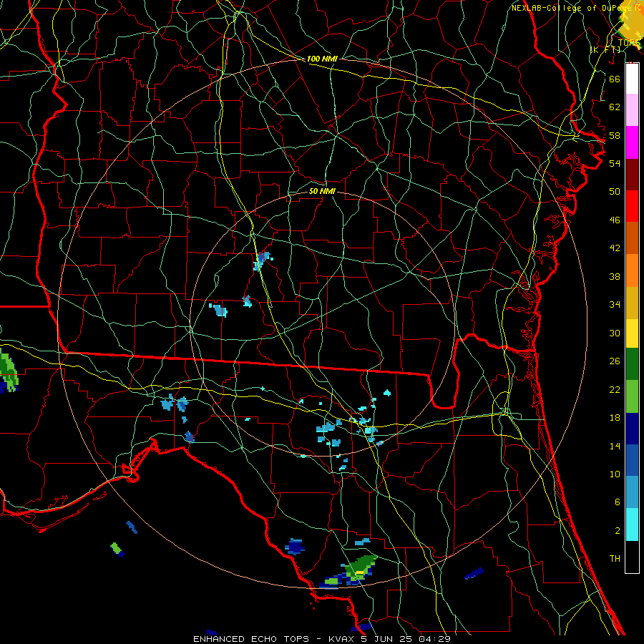Select the "10" scale label

coord(615,474)
